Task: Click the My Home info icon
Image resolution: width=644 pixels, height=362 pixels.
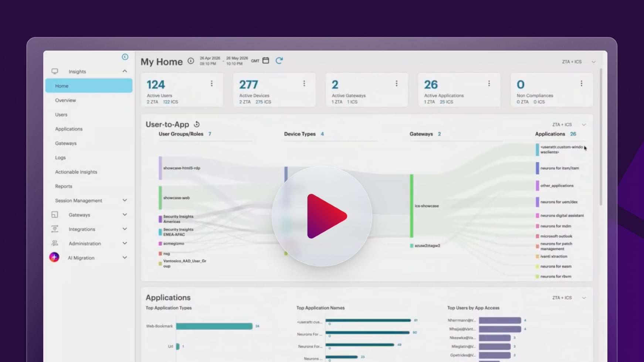Action: [x=191, y=61]
